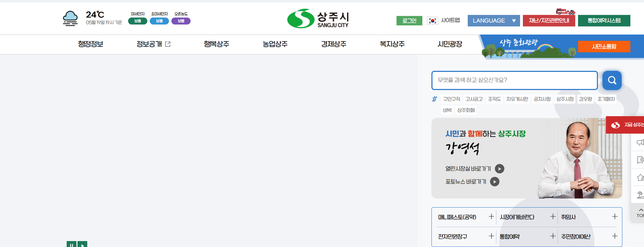Click the plus icon beside 취임사
Viewport: 644px width, 247px height.
(x=615, y=217)
